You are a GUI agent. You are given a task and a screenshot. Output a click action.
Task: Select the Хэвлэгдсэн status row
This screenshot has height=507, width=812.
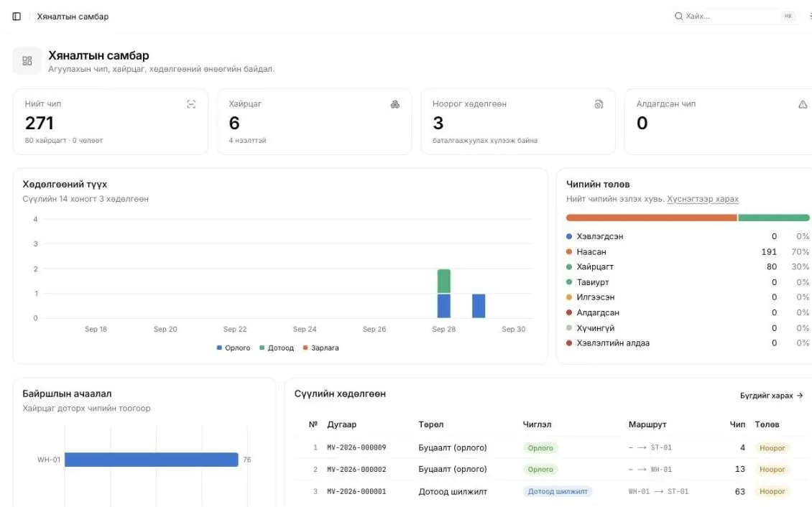[687, 236]
